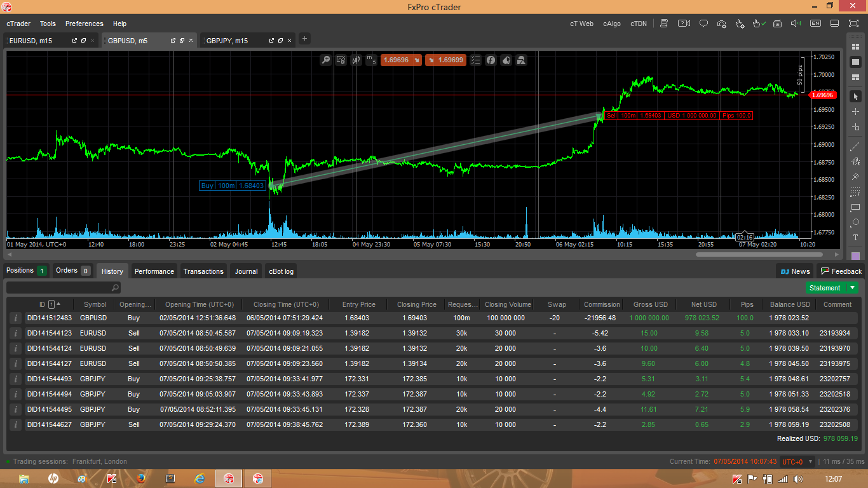Toggle sounds with the speaker icon
868x488 pixels.
[796, 24]
